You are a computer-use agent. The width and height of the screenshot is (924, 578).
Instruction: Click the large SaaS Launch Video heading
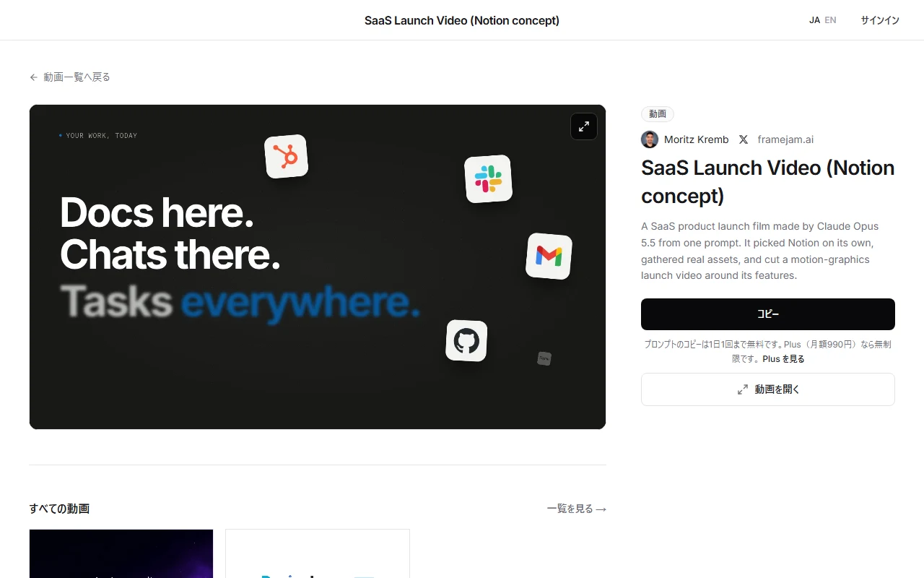(768, 181)
